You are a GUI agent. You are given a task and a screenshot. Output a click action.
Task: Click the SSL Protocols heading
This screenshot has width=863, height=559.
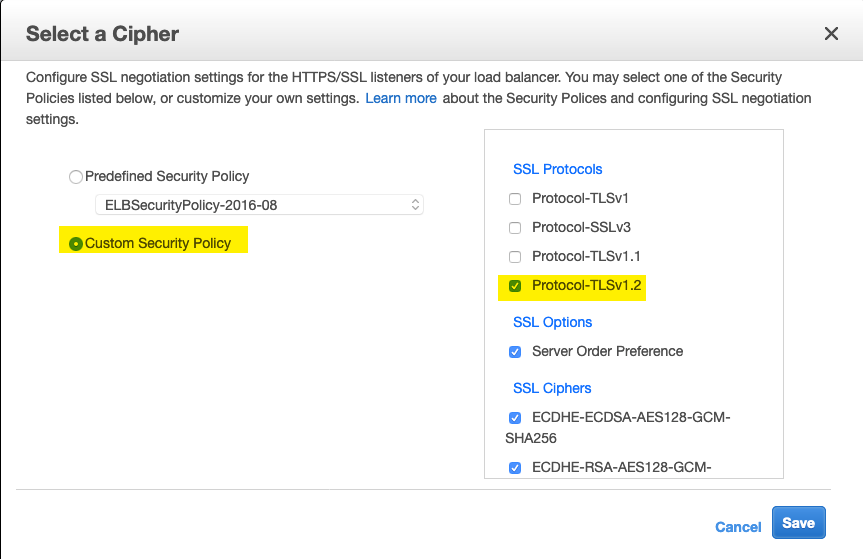point(558,169)
